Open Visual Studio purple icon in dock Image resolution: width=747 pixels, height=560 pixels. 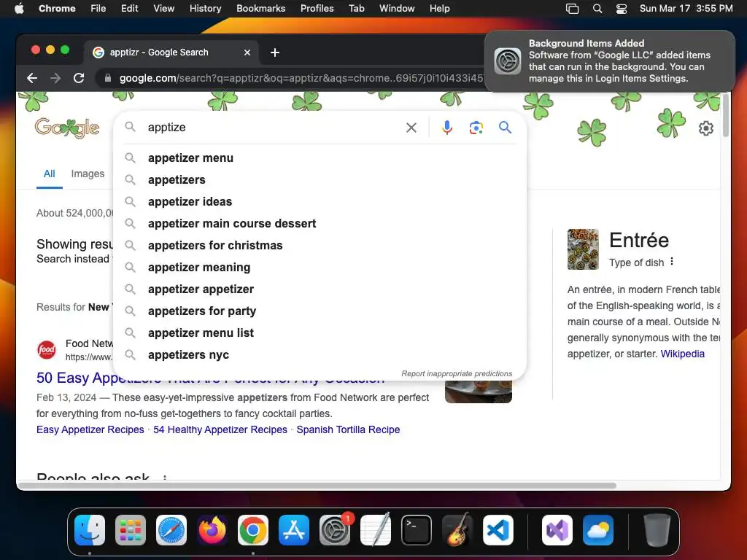coord(557,530)
